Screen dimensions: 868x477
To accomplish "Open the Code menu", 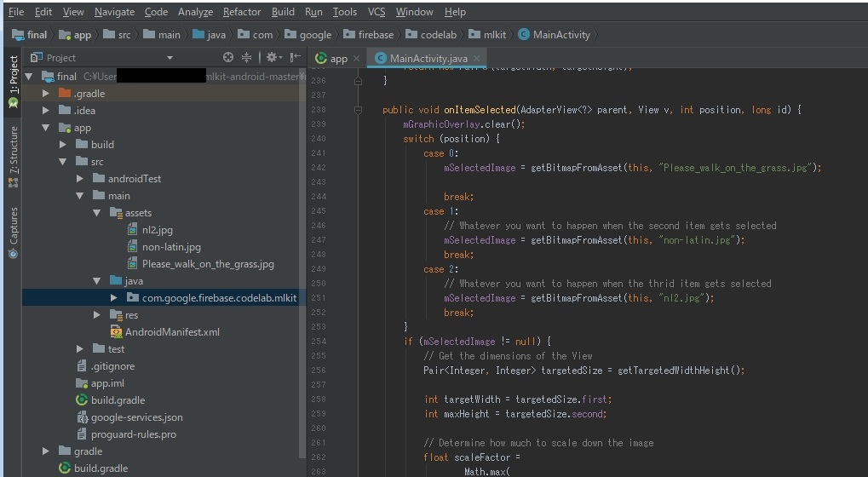I will (x=156, y=12).
